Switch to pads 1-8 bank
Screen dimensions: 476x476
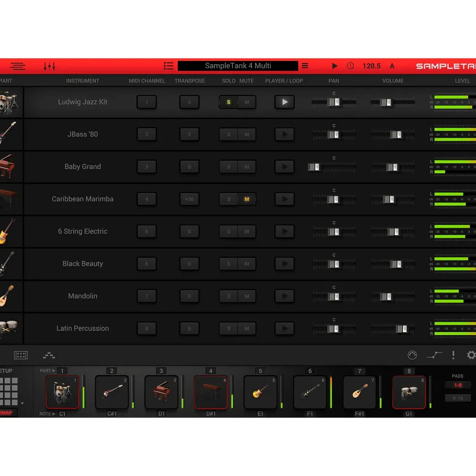coord(458,385)
